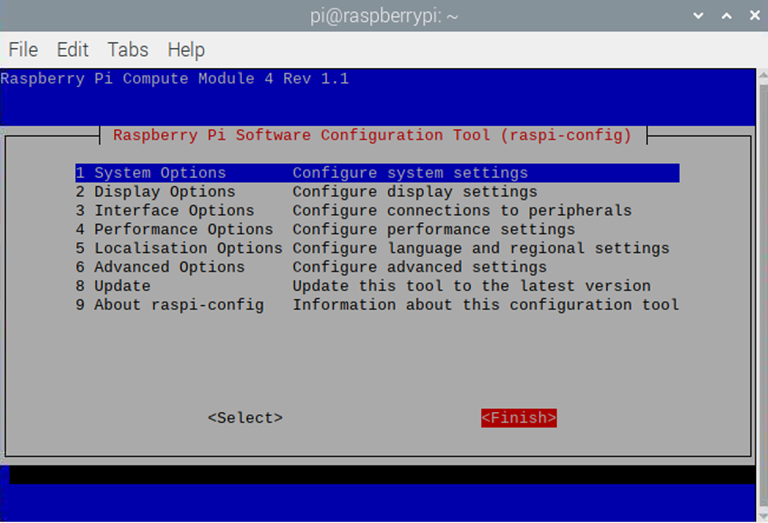Screen dimensions: 768x523
Task: Pick the 4 Performance Options row
Action: (377, 229)
